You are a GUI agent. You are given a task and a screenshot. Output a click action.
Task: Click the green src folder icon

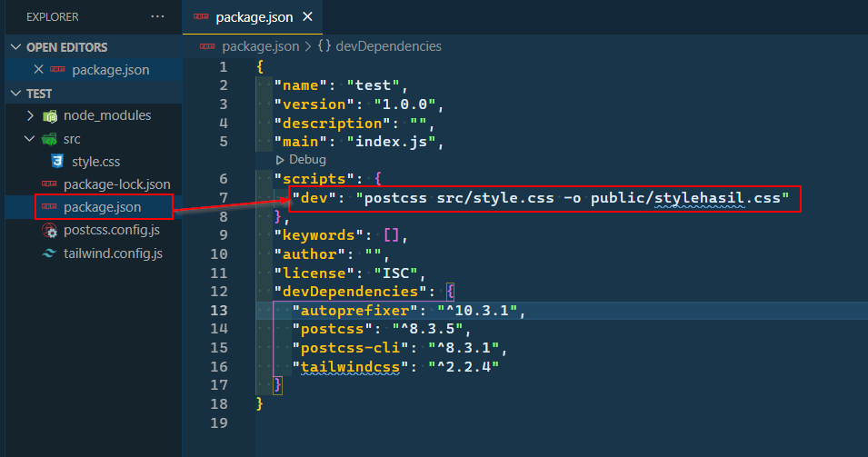[49, 139]
